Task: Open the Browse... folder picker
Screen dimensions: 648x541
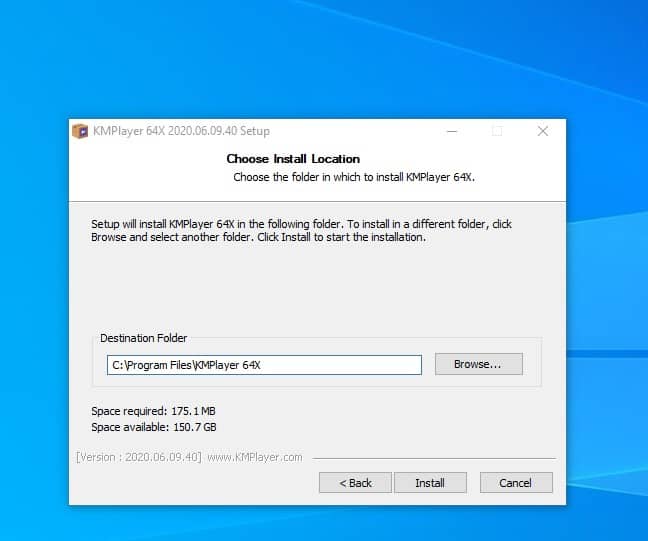Action: pos(479,364)
